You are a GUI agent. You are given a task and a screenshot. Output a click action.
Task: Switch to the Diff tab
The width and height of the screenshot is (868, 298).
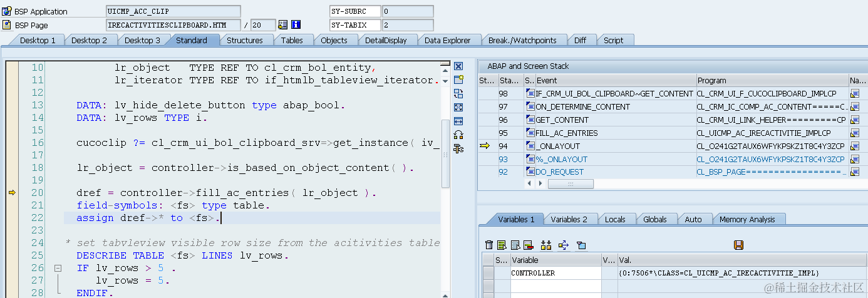tap(580, 40)
